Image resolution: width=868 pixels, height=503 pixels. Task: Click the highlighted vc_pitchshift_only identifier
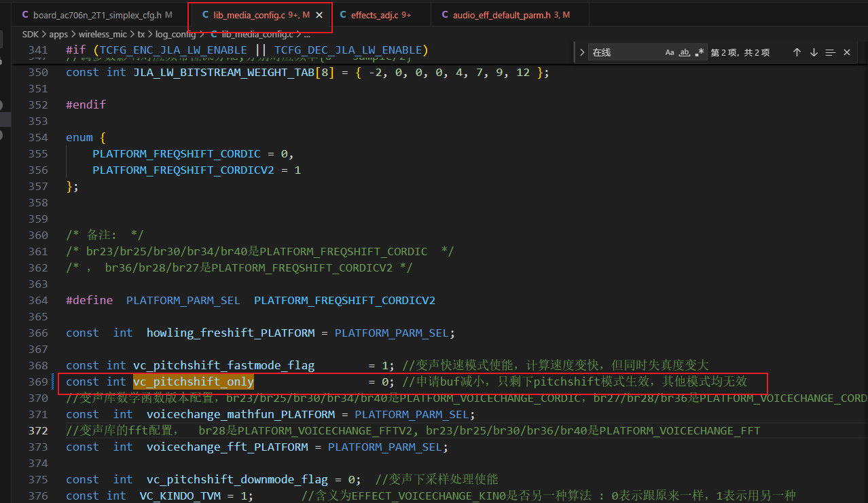click(194, 382)
